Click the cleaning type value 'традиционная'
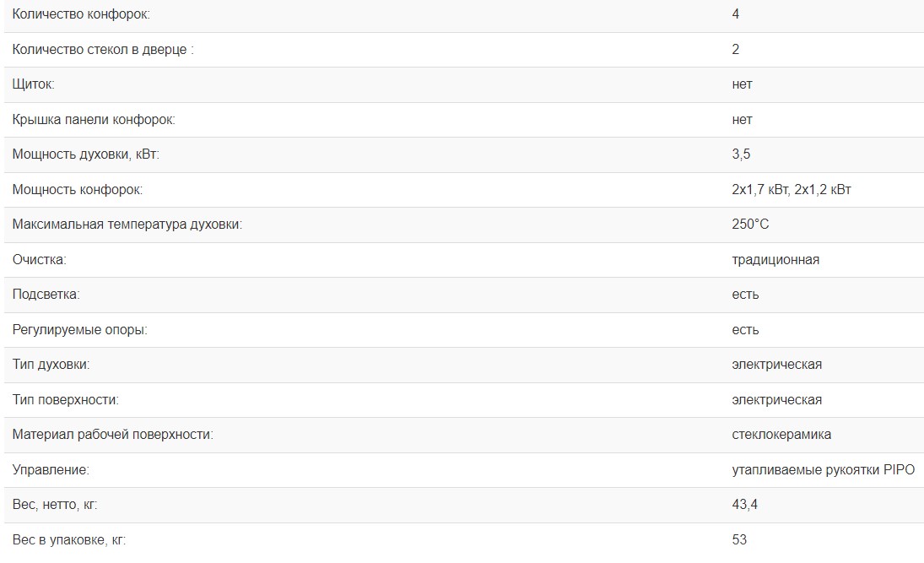The width and height of the screenshot is (924, 563). coord(775,260)
